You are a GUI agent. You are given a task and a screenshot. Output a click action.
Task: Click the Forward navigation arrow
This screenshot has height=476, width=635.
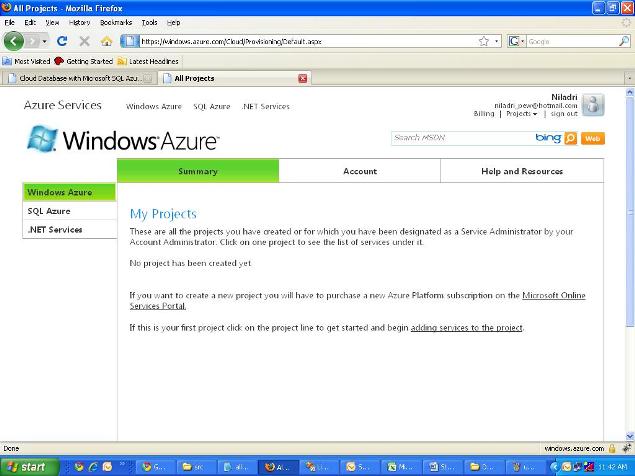(x=33, y=41)
